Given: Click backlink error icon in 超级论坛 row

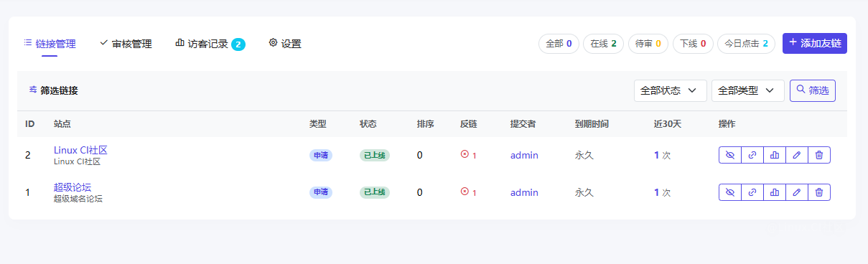Looking at the screenshot, I should [x=465, y=192].
